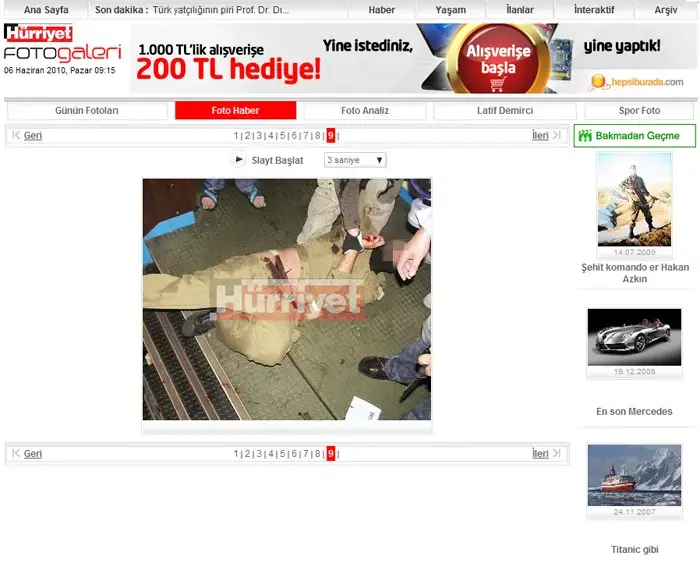Click the Bakmadan Geçme button
Screen dimensions: 700x563
click(x=634, y=136)
